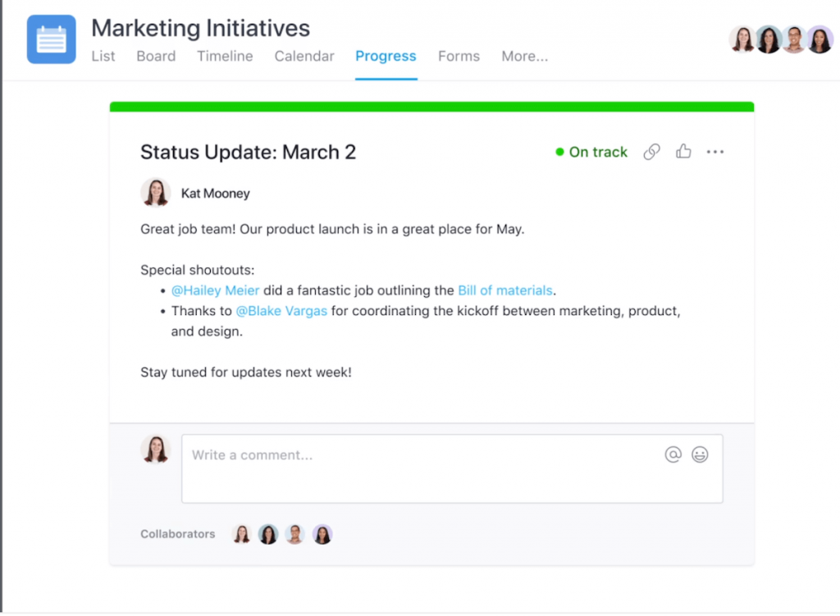The width and height of the screenshot is (840, 616).
Task: Click the last collaborator avatar in footer
Action: (x=322, y=534)
